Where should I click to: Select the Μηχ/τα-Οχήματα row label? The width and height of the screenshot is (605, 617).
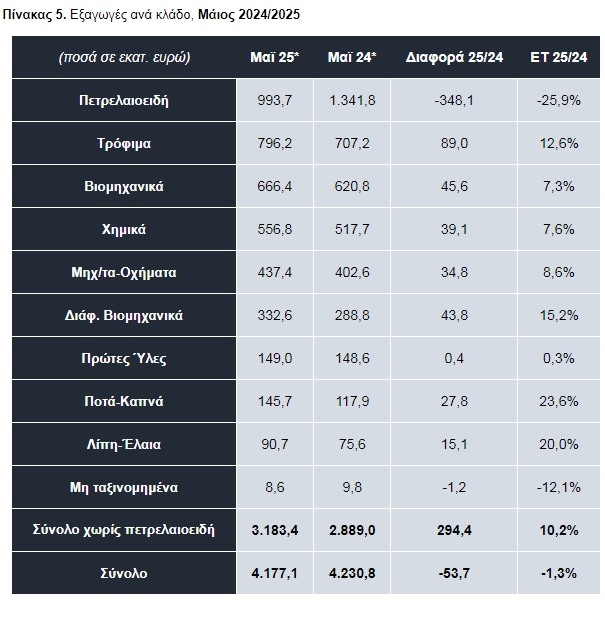coord(124,272)
